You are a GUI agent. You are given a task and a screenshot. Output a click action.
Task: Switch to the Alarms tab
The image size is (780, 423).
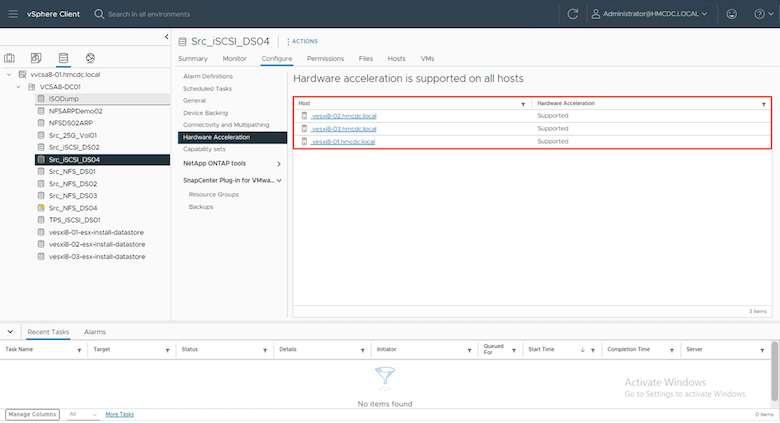click(x=95, y=331)
